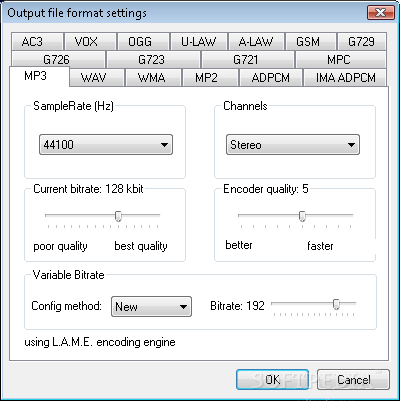Image resolution: width=400 pixels, height=401 pixels.
Task: Click the Encoder quality slider thumb
Action: tap(302, 216)
